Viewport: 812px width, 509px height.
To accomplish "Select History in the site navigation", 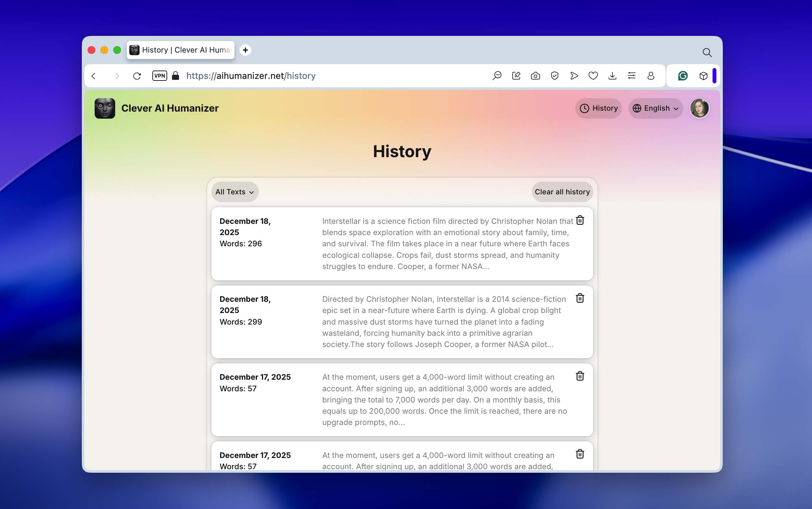I will 598,108.
